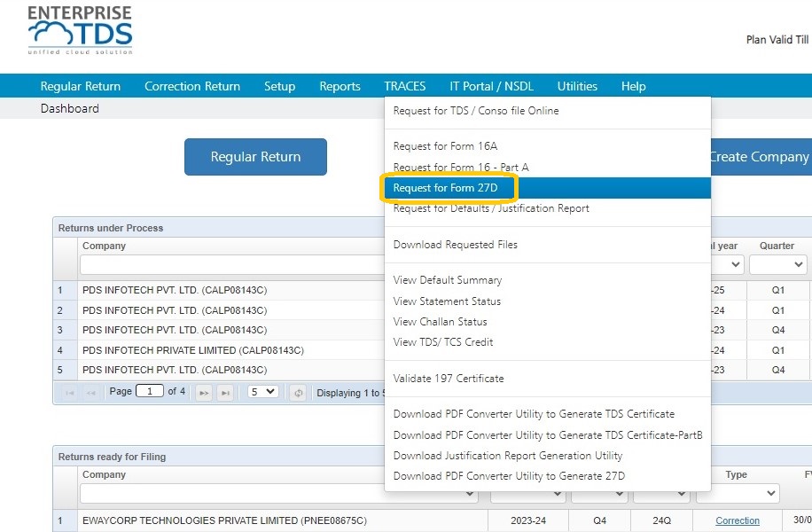Open the Correction link for EWAYCORP row
The width and height of the screenshot is (812, 532).
pyautogui.click(x=738, y=520)
